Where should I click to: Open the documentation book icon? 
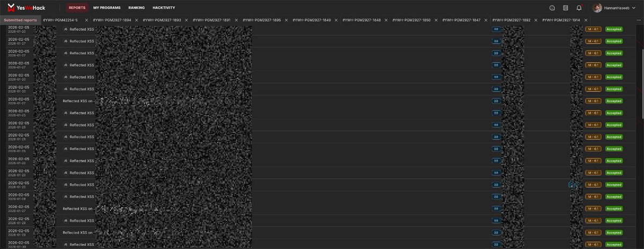click(x=566, y=8)
